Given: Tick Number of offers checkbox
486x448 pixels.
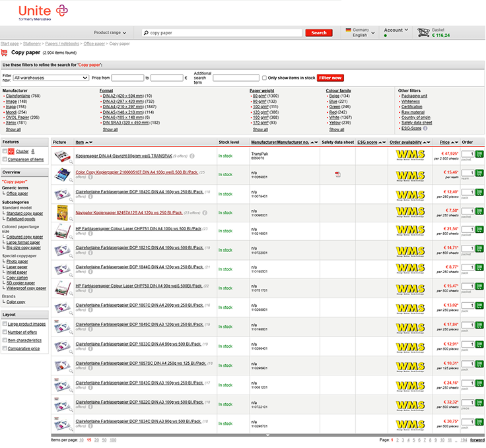Looking at the screenshot, I should point(5,332).
